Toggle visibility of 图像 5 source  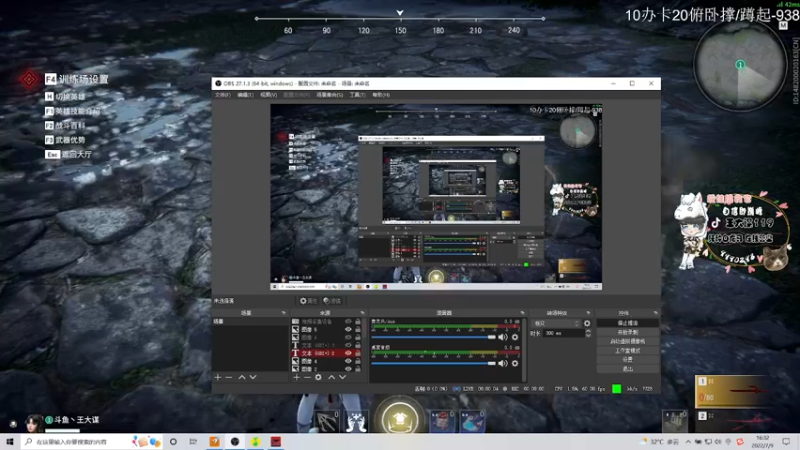click(x=348, y=330)
